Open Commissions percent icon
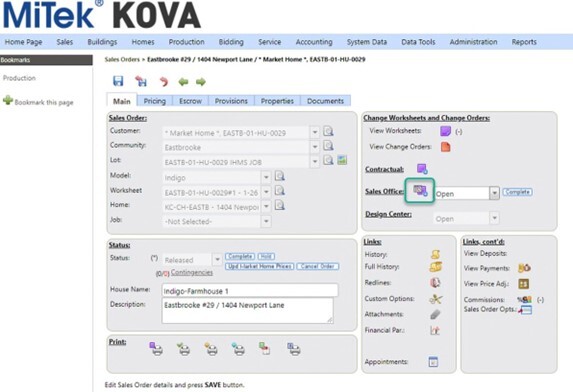573x392 pixels. click(x=524, y=300)
